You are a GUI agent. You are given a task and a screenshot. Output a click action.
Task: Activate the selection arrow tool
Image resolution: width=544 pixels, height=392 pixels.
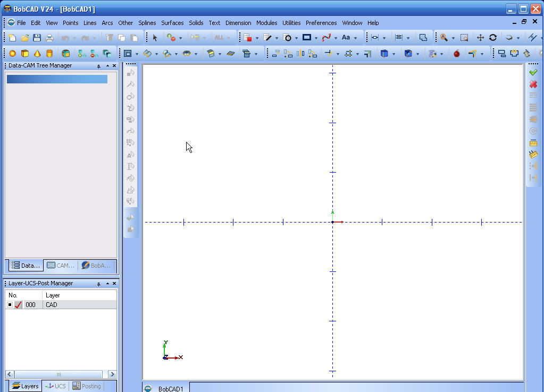tap(154, 37)
